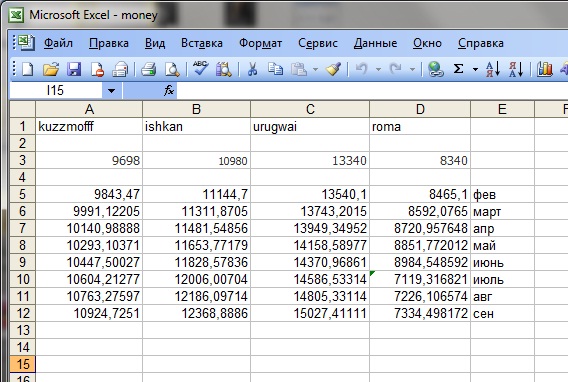Select column D header

[x=420, y=109]
